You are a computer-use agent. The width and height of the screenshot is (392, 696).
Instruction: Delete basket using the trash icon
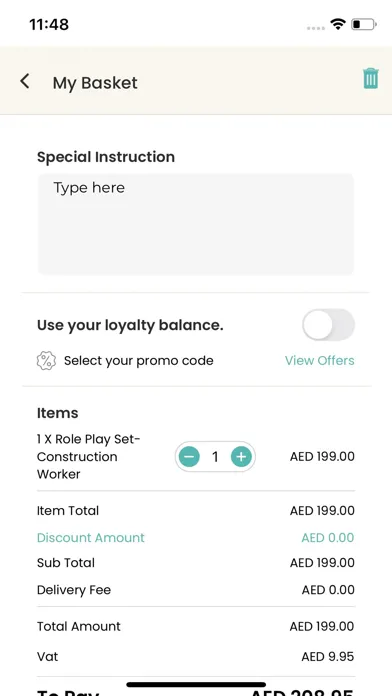(x=371, y=79)
